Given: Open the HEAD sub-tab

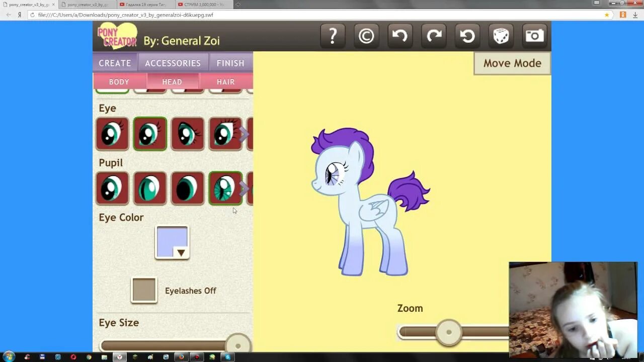Looking at the screenshot, I should [172, 81].
